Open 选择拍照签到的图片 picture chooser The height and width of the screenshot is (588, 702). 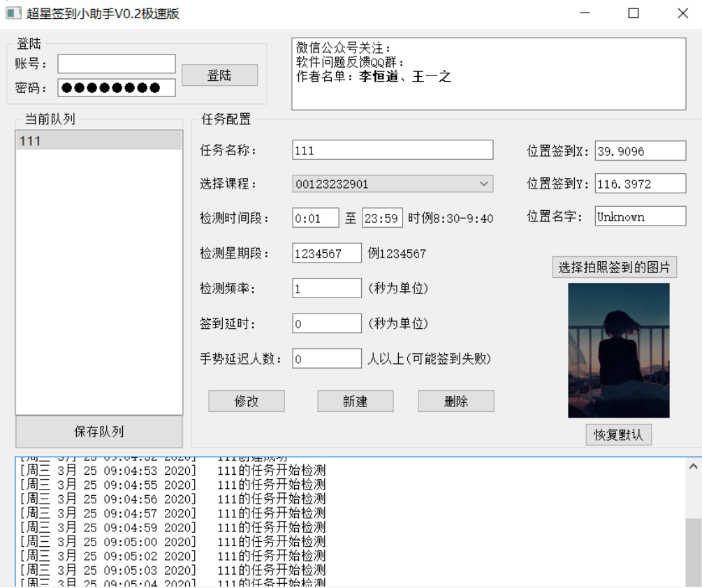click(x=614, y=267)
